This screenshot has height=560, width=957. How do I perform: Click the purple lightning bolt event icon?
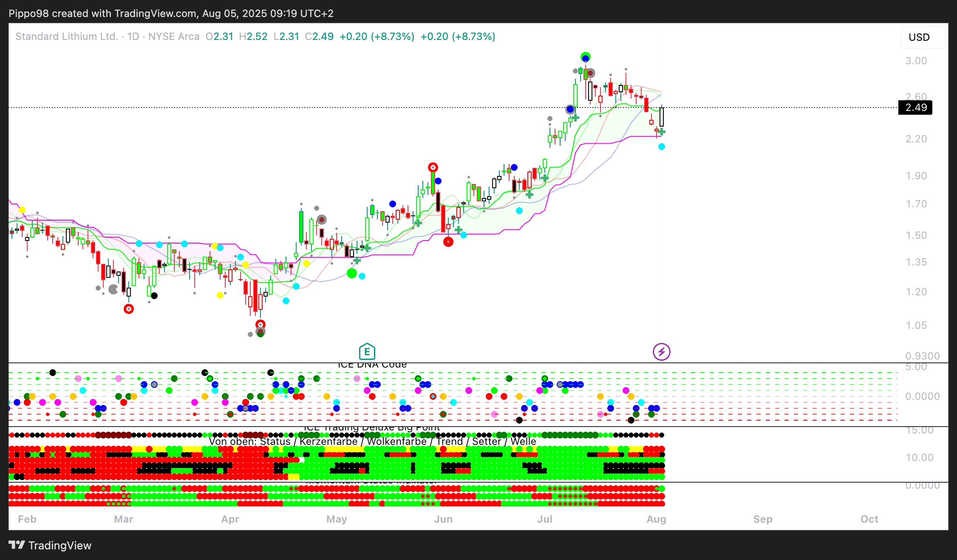pyautogui.click(x=661, y=352)
